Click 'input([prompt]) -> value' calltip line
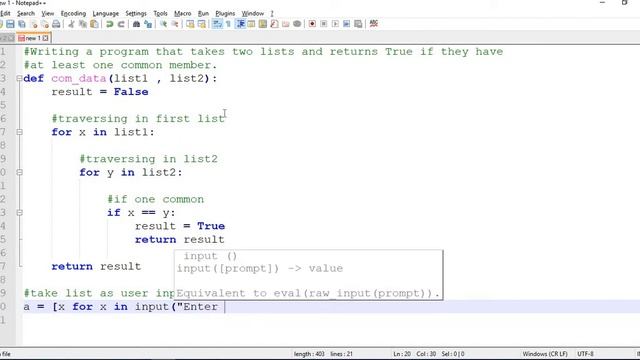The width and height of the screenshot is (640, 360). (x=260, y=269)
